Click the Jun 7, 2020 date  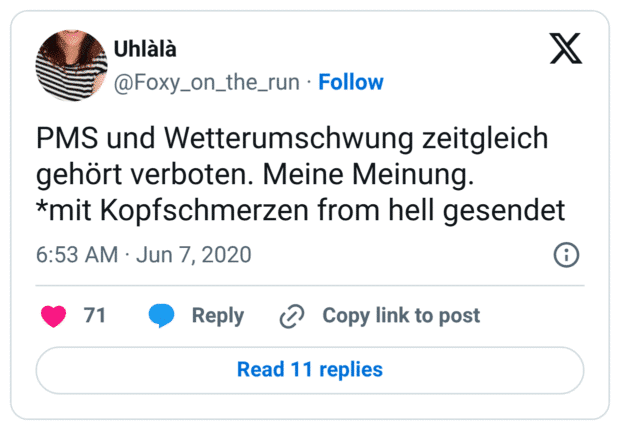[193, 254]
